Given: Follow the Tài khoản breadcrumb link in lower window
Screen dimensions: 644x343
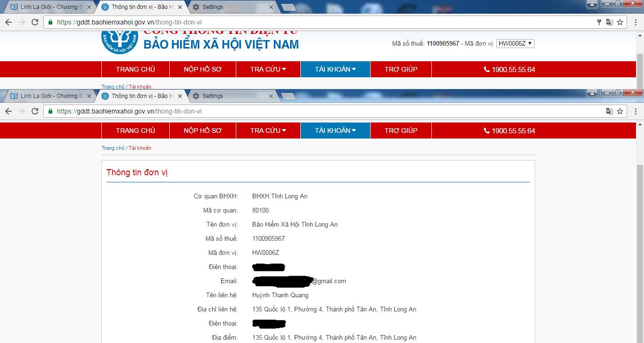Looking at the screenshot, I should [x=140, y=148].
